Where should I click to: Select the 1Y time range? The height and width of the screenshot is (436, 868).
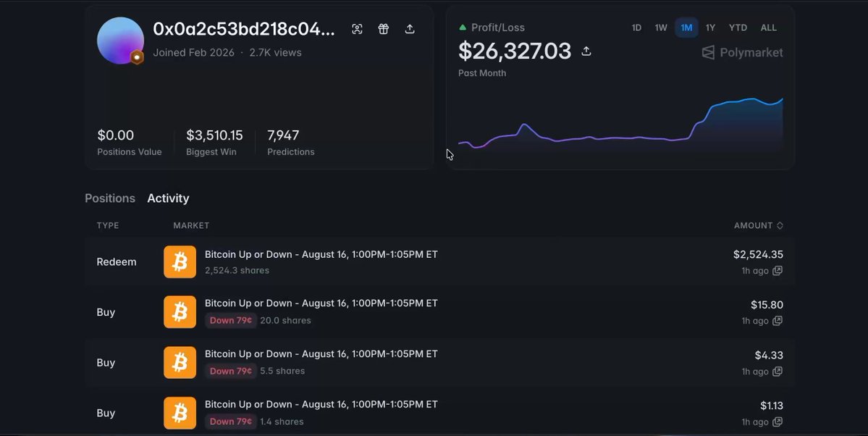coord(710,28)
